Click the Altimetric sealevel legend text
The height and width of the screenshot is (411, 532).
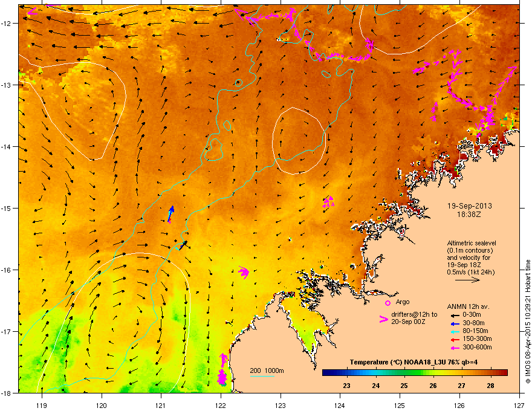click(472, 243)
